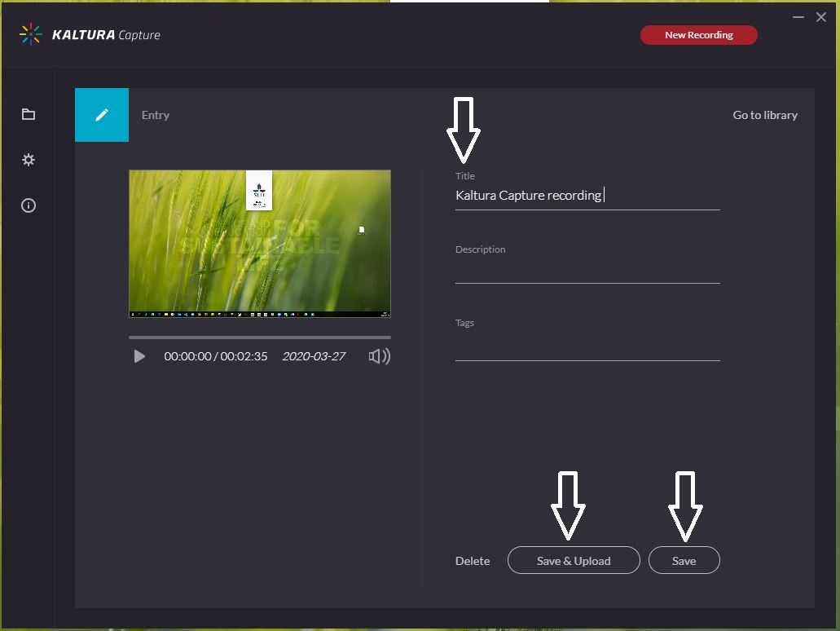Select the pencil edit Entry icon
This screenshot has height=631, width=840.
coord(102,115)
